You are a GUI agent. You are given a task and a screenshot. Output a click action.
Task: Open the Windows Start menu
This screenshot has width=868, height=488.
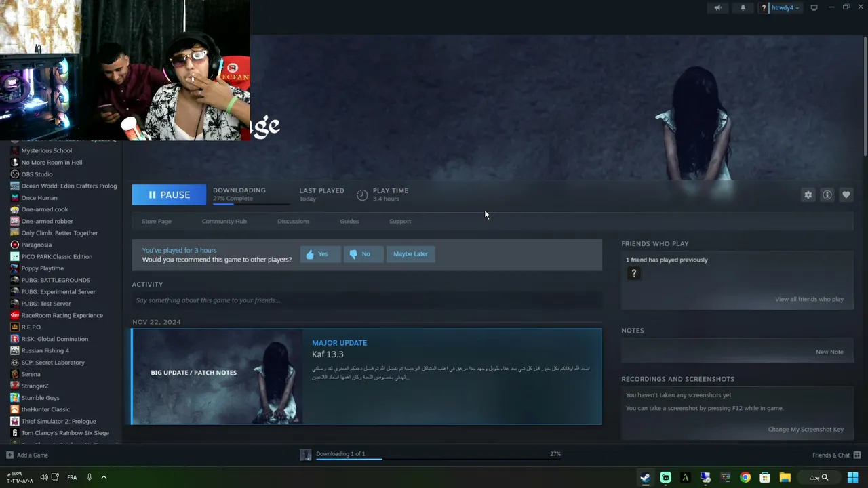tap(852, 477)
